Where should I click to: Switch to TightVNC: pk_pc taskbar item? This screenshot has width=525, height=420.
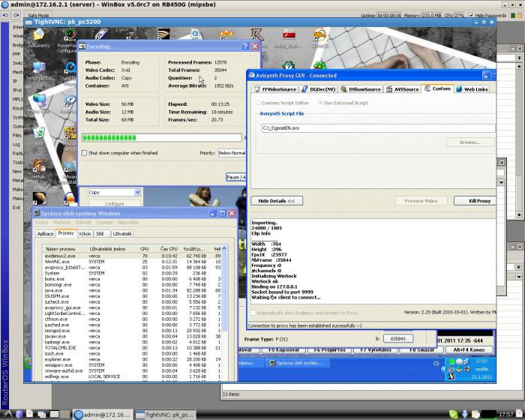pyautogui.click(x=165, y=415)
